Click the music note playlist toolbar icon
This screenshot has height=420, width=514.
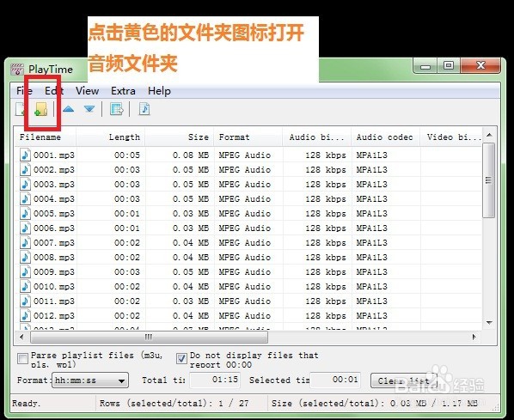click(144, 109)
